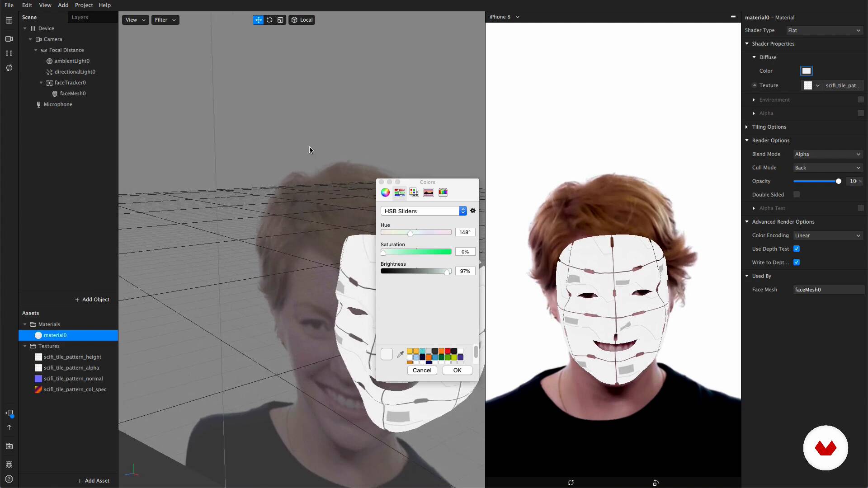The image size is (868, 488).
Task: Open the Edit menu
Action: point(27,5)
